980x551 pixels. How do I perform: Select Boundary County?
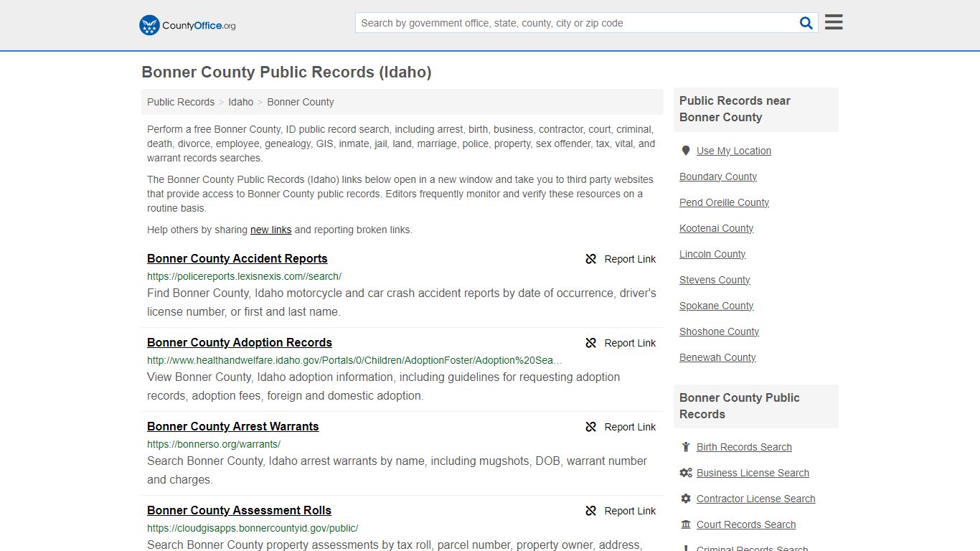click(718, 176)
